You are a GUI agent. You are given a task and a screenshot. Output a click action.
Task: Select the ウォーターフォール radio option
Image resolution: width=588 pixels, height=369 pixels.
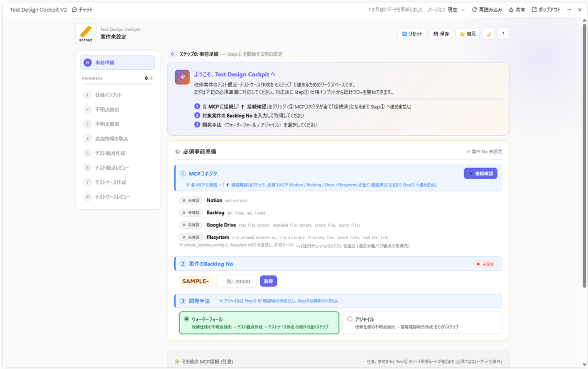coord(186,319)
